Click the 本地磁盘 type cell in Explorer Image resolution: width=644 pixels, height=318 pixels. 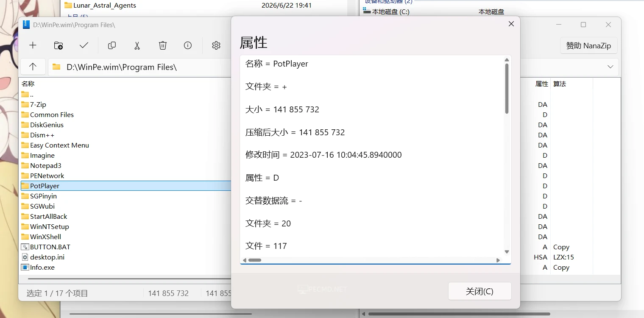coord(491,11)
